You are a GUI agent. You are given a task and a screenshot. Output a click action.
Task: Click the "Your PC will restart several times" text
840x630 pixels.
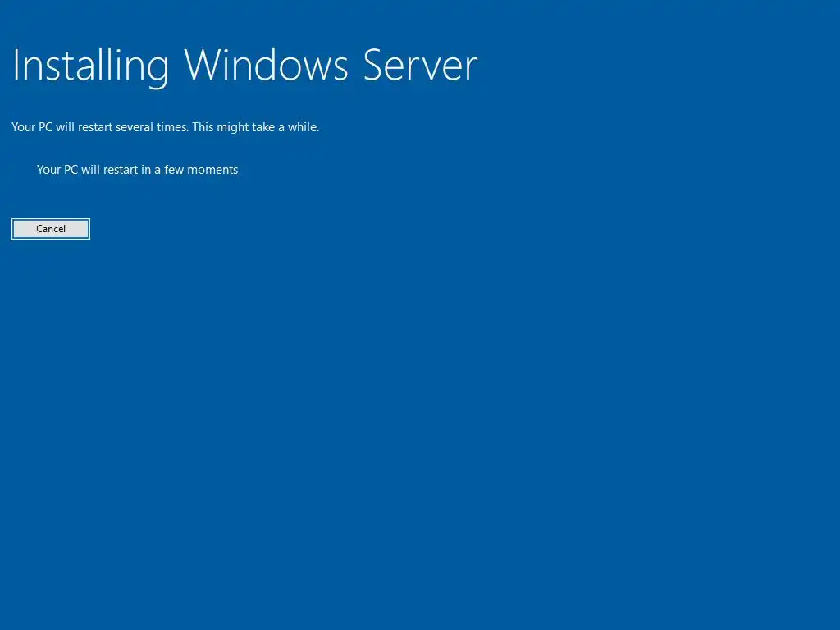(x=100, y=127)
